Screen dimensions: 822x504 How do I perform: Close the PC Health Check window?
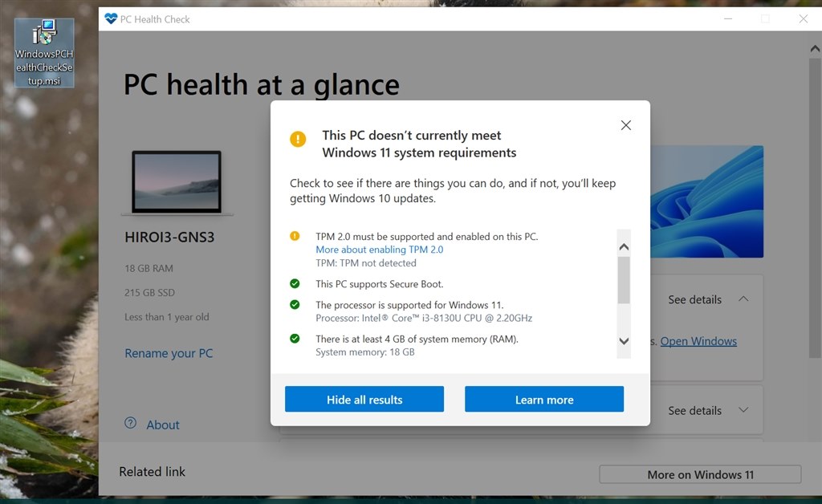tap(803, 19)
